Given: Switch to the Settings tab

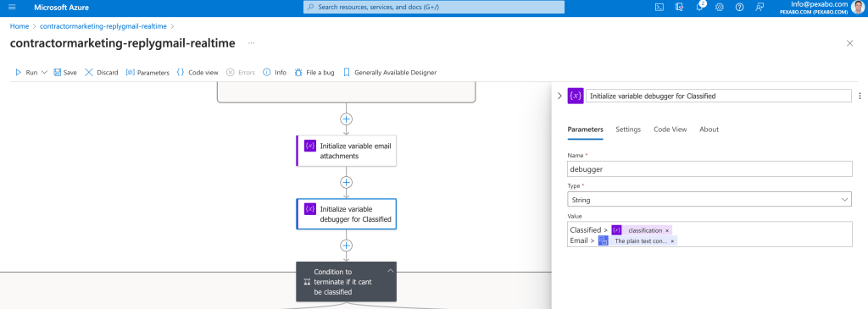Looking at the screenshot, I should 628,130.
